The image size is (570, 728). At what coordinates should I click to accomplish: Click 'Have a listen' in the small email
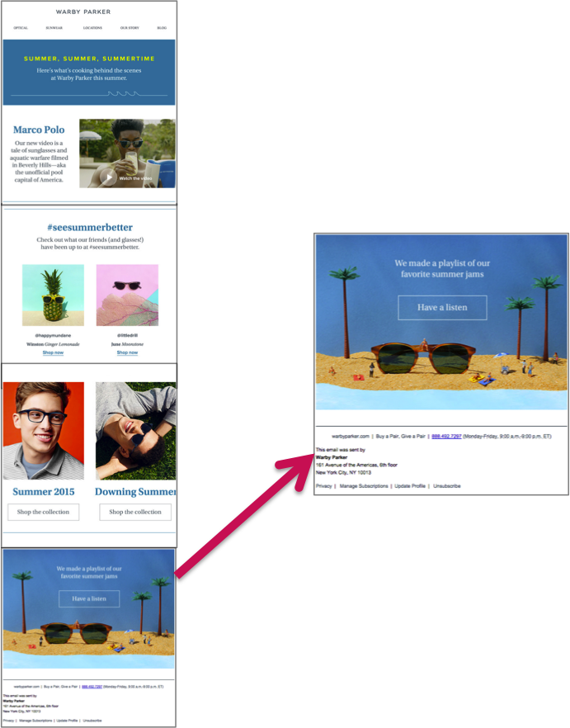tap(89, 598)
